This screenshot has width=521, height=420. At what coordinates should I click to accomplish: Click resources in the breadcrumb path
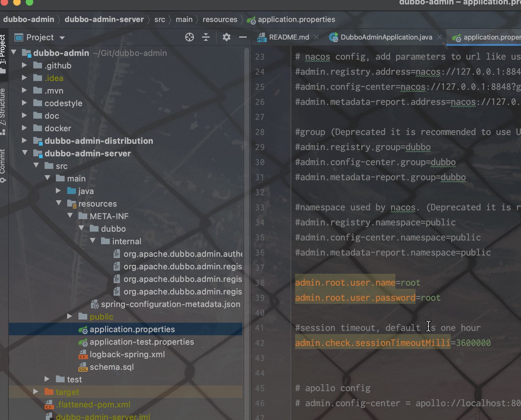(x=220, y=19)
